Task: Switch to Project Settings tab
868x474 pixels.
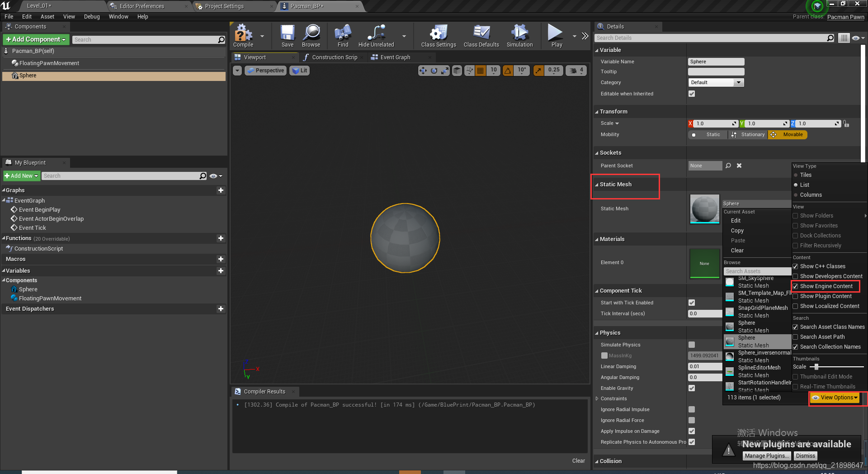Action: [224, 6]
